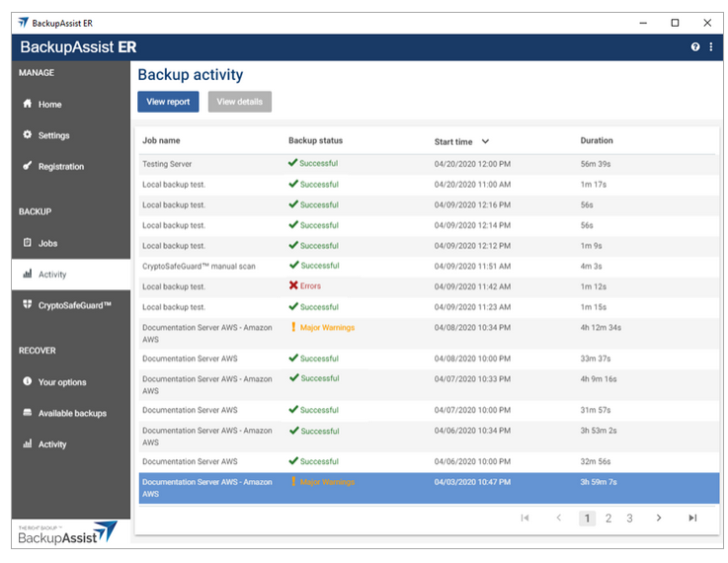This screenshot has width=728, height=563.
Task: Go to the next page arrow
Action: tap(659, 518)
